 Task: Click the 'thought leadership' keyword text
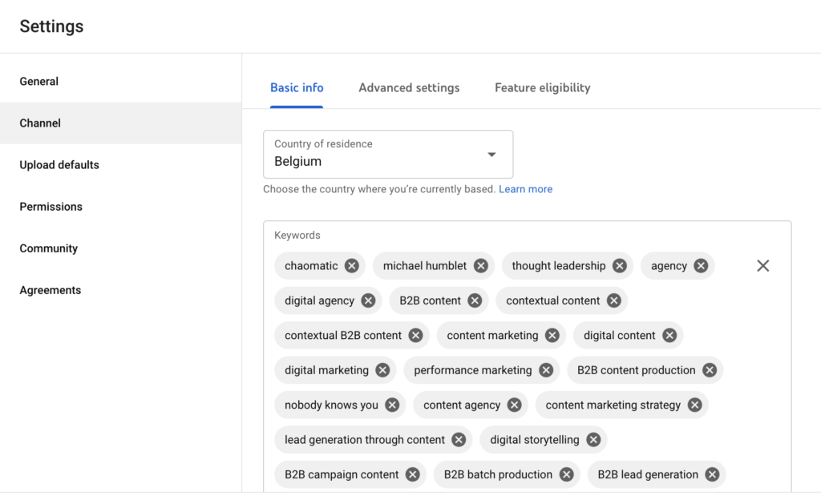(558, 266)
